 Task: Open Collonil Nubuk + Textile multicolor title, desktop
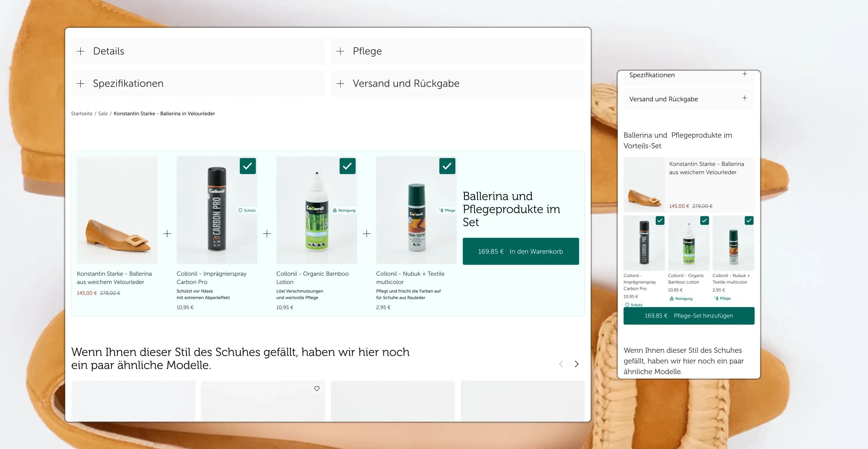410,278
